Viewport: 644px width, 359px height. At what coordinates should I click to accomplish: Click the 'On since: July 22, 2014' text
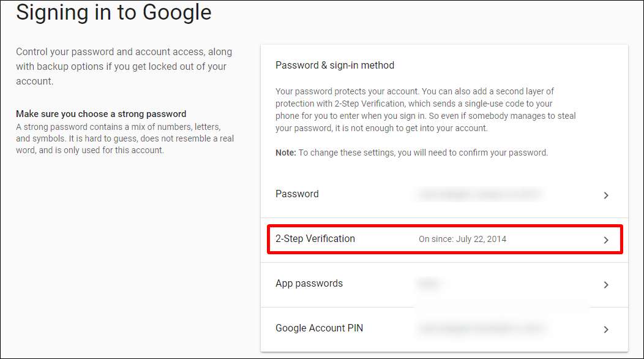coord(462,239)
